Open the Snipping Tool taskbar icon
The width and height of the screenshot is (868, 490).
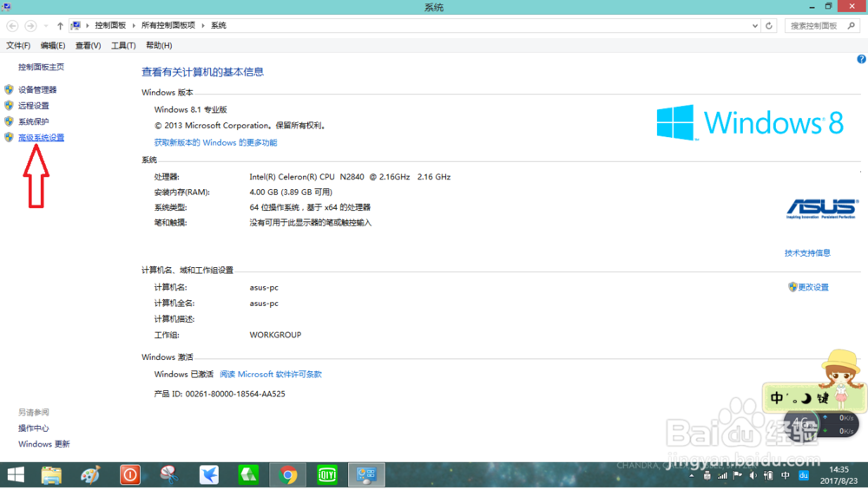[169, 475]
